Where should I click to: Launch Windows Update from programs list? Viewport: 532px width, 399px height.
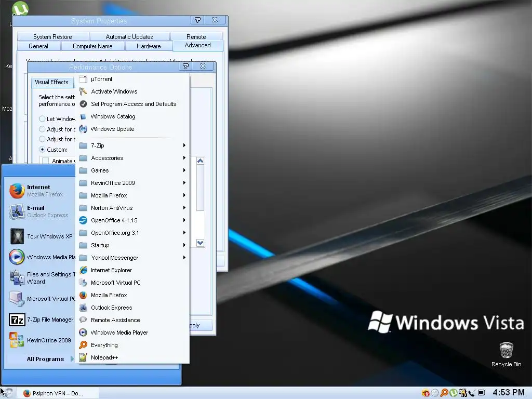coord(132,129)
